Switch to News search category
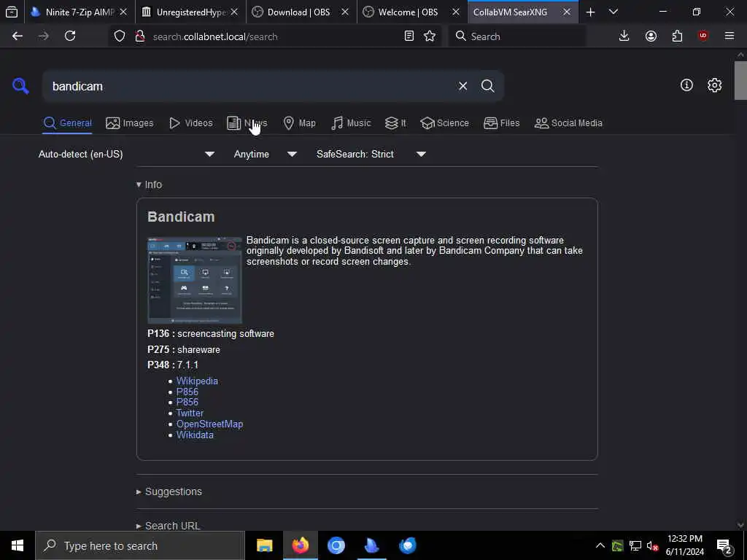The width and height of the screenshot is (747, 560). tap(247, 123)
